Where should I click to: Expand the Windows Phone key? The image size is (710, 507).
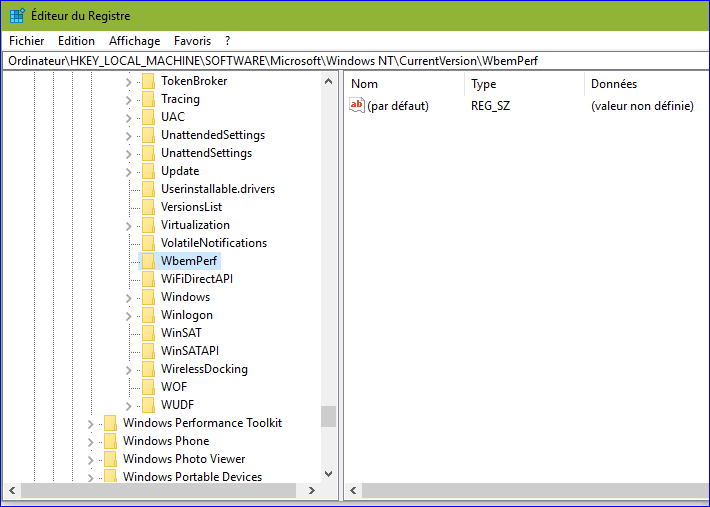(91, 442)
